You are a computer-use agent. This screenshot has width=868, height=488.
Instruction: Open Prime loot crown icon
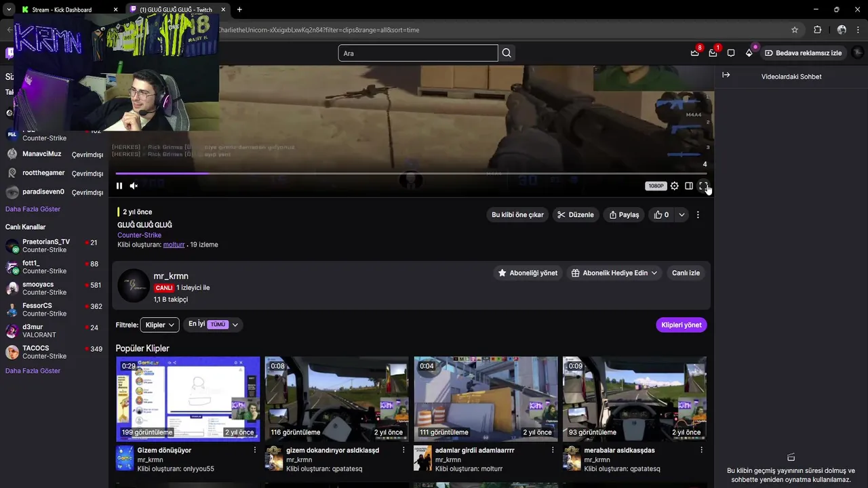(x=694, y=53)
